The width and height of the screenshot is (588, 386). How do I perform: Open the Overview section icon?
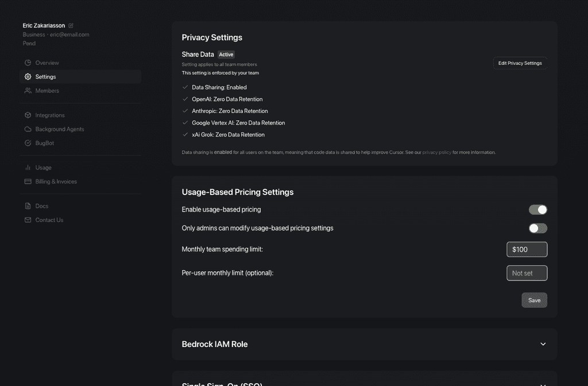pos(28,63)
